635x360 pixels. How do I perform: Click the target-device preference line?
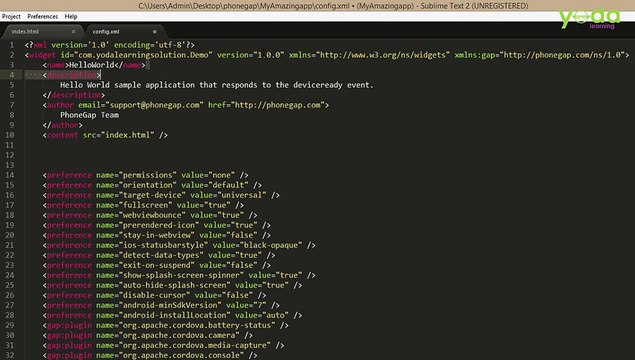161,195
